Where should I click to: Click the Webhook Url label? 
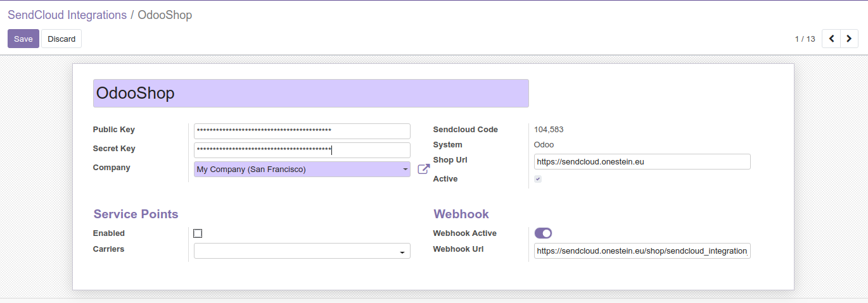[x=459, y=249]
